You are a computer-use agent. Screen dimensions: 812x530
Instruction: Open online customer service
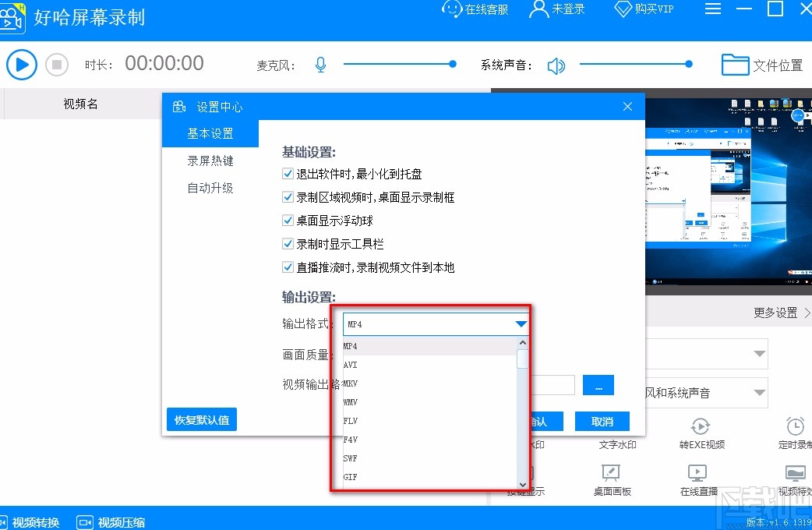(475, 9)
